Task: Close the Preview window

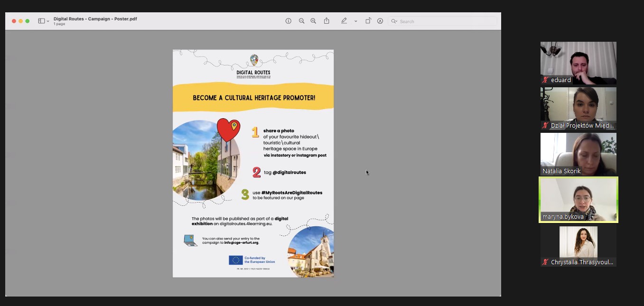Action: click(x=14, y=21)
